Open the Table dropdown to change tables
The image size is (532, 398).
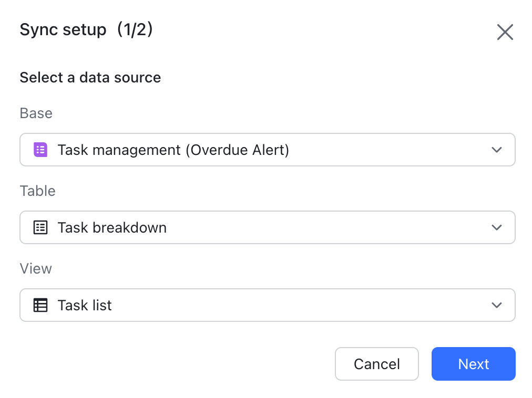coord(496,227)
